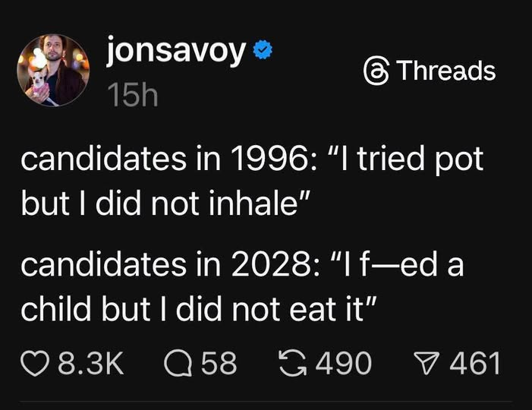Open jonsavoy's profile picture
This screenshot has width=532, height=410.
click(52, 71)
